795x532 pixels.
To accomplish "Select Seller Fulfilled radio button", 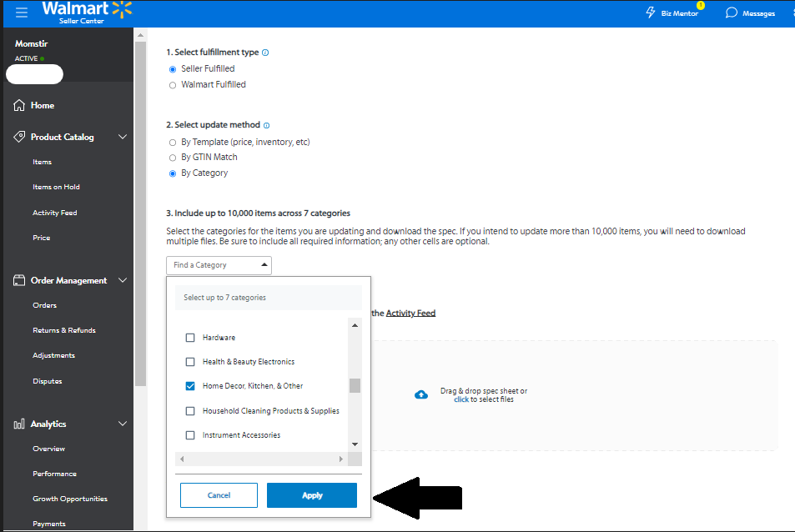I will [x=173, y=69].
